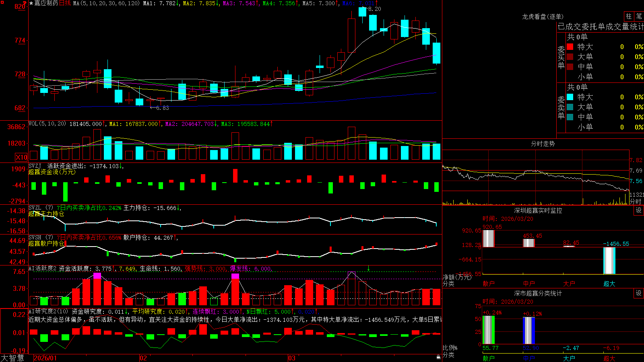Click the MA2: 7.835 yellow value
The image size is (644, 362).
point(199,3)
